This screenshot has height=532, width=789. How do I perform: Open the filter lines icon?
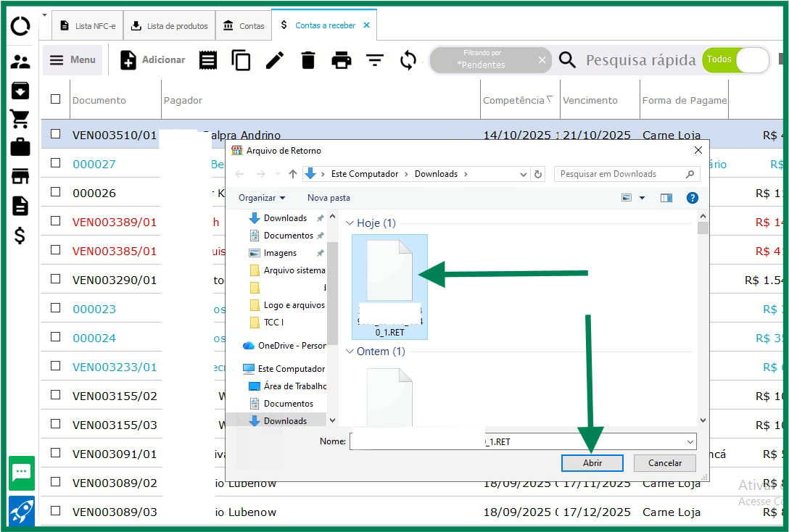[x=374, y=60]
